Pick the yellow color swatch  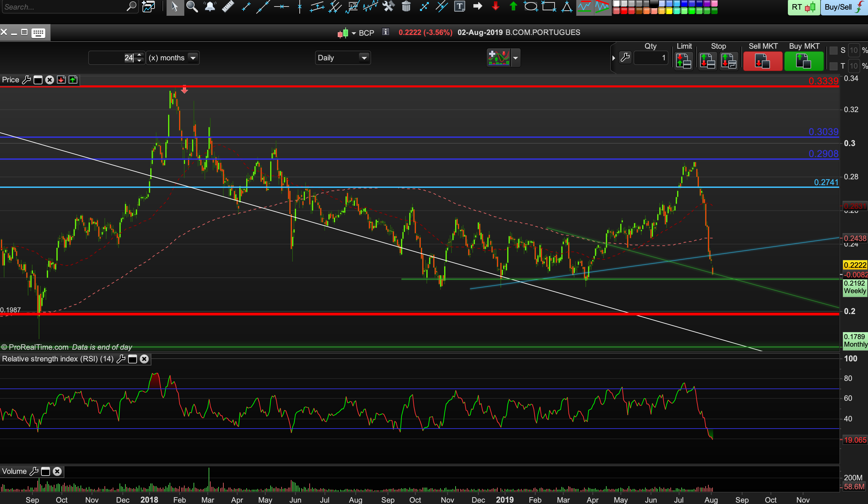point(669,11)
